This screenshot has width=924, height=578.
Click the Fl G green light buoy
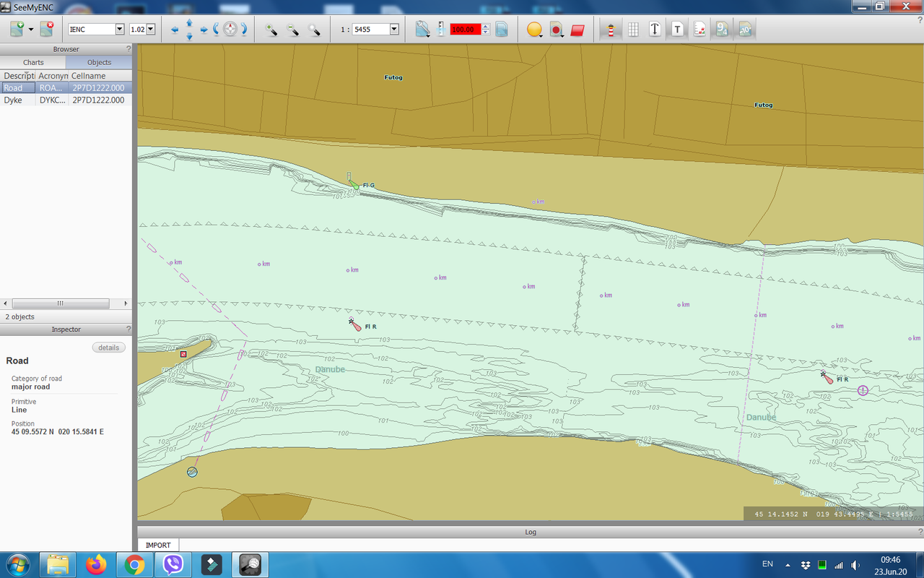click(x=354, y=184)
